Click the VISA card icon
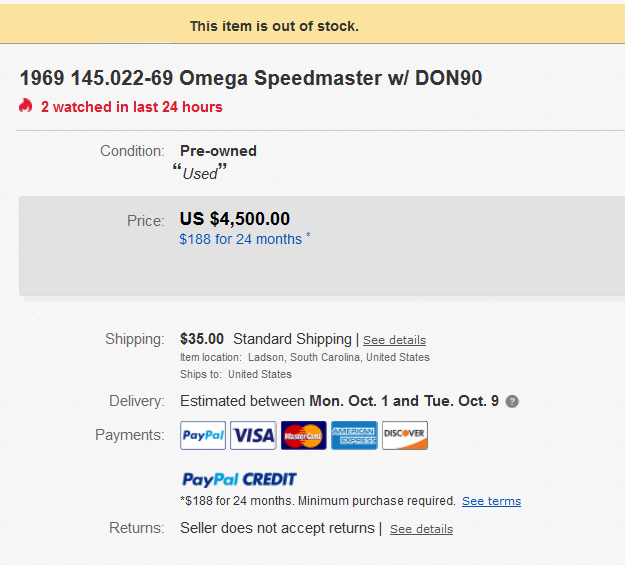 (x=253, y=436)
